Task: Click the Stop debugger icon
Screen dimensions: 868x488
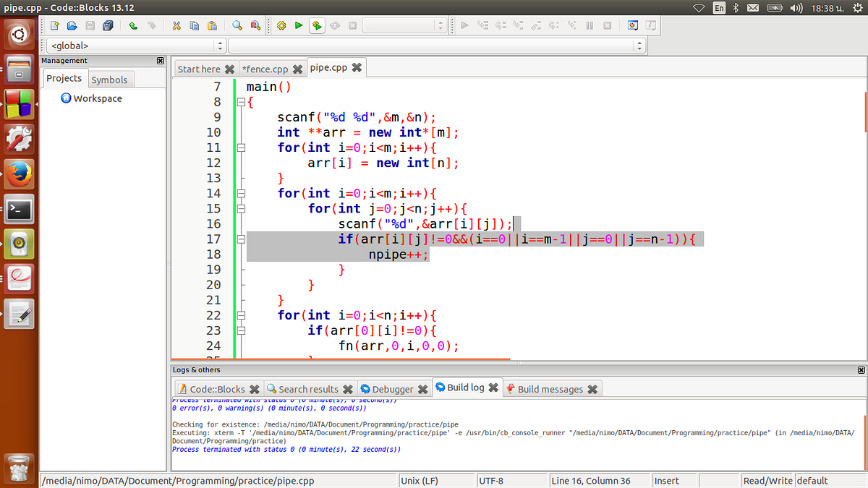Action: click(x=608, y=25)
